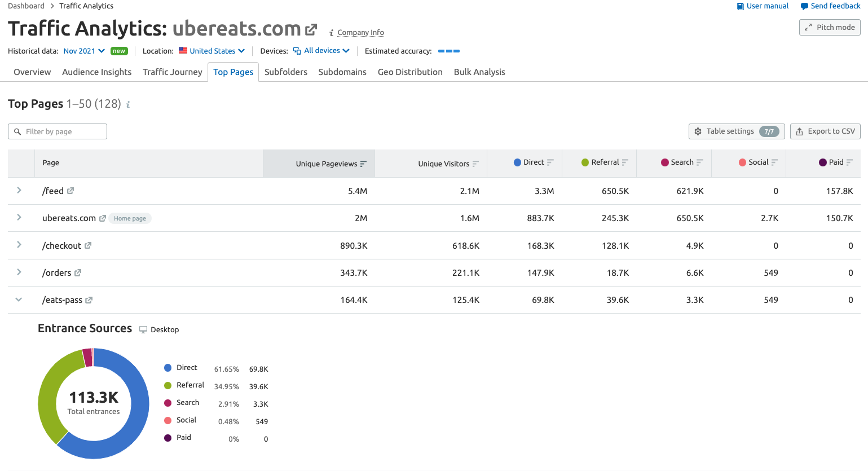Expand the ubereats.com home page row
The image size is (868, 471).
(19, 218)
